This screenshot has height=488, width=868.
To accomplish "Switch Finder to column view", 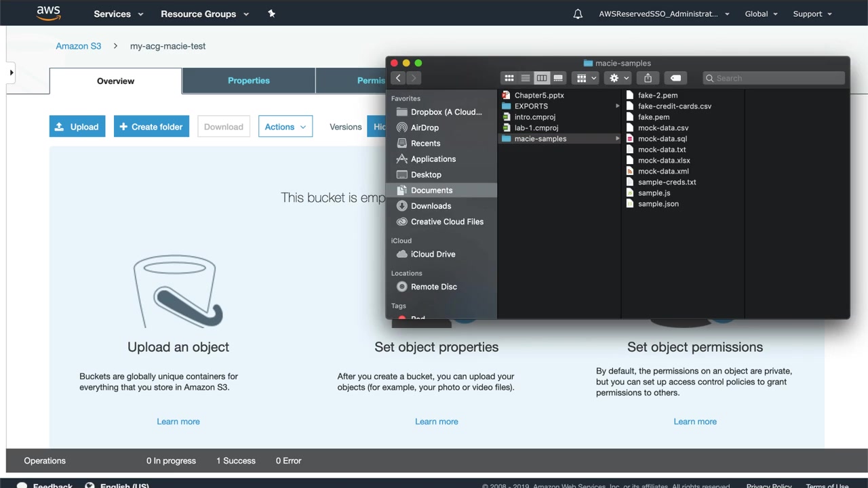I will pyautogui.click(x=542, y=78).
